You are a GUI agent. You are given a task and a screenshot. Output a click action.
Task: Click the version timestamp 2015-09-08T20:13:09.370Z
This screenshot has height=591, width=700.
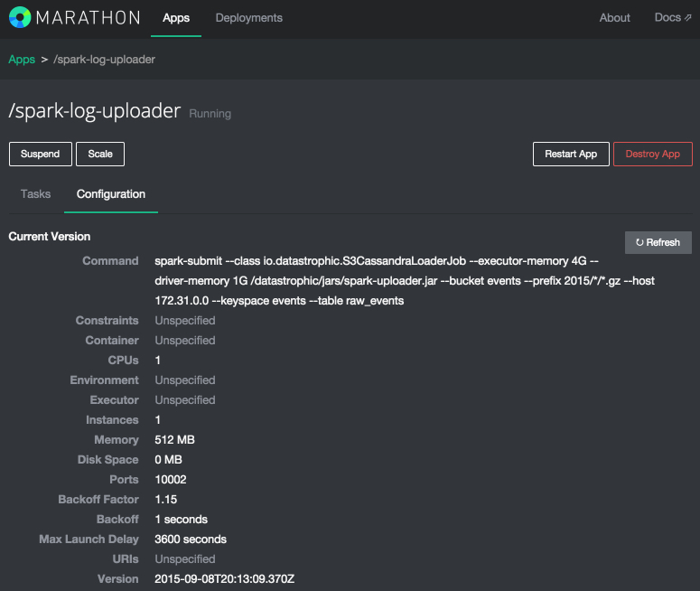pyautogui.click(x=225, y=579)
